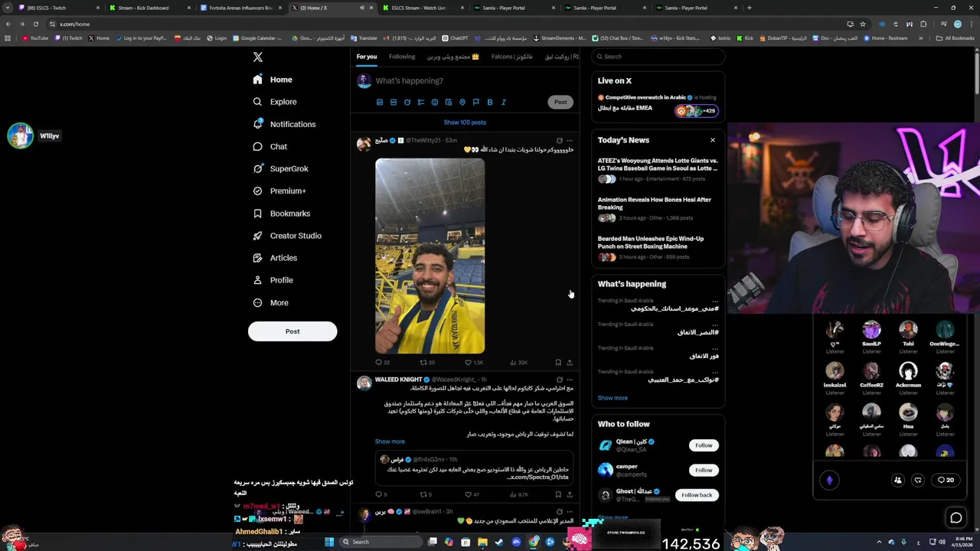Open the Bearded Man boxing machine story
This screenshot has height=551, width=980.
658,248
